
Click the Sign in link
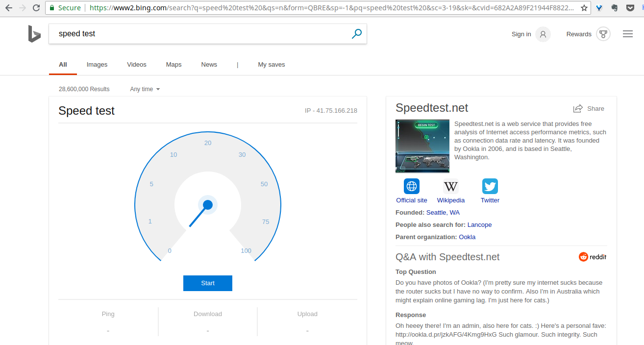(521, 34)
